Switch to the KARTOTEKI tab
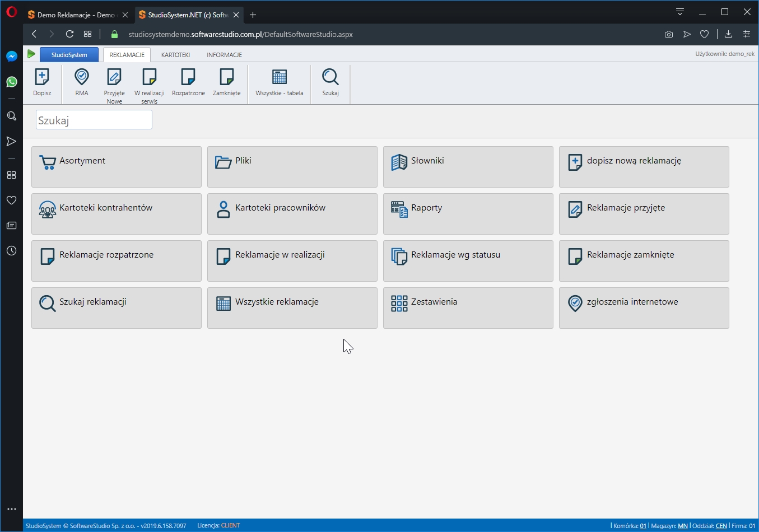This screenshot has width=759, height=532. (x=175, y=55)
